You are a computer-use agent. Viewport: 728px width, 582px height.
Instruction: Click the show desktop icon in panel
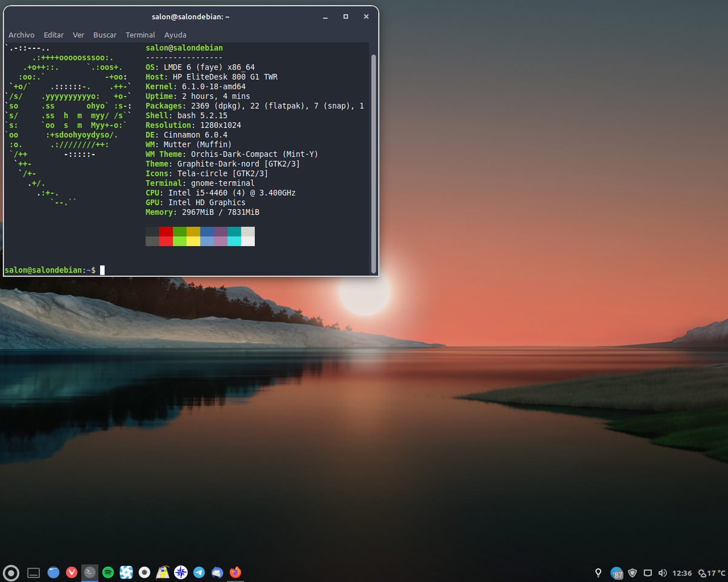pyautogui.click(x=34, y=572)
